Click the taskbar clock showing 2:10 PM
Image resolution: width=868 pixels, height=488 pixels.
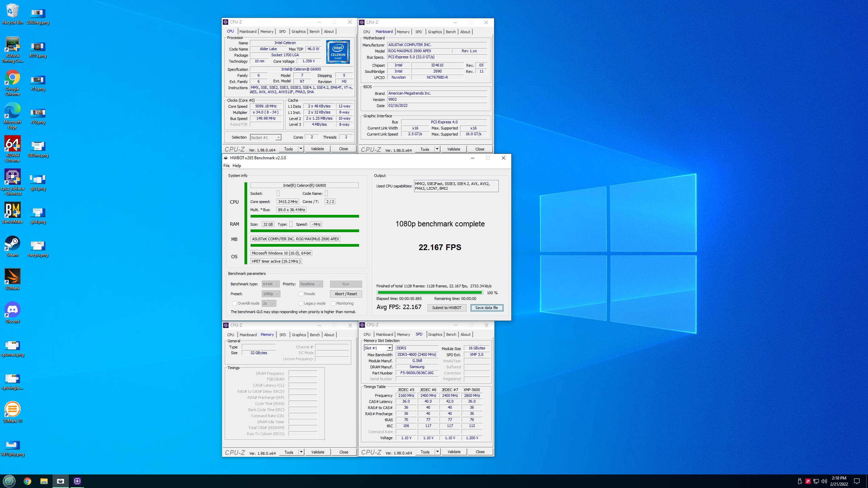[x=839, y=481]
